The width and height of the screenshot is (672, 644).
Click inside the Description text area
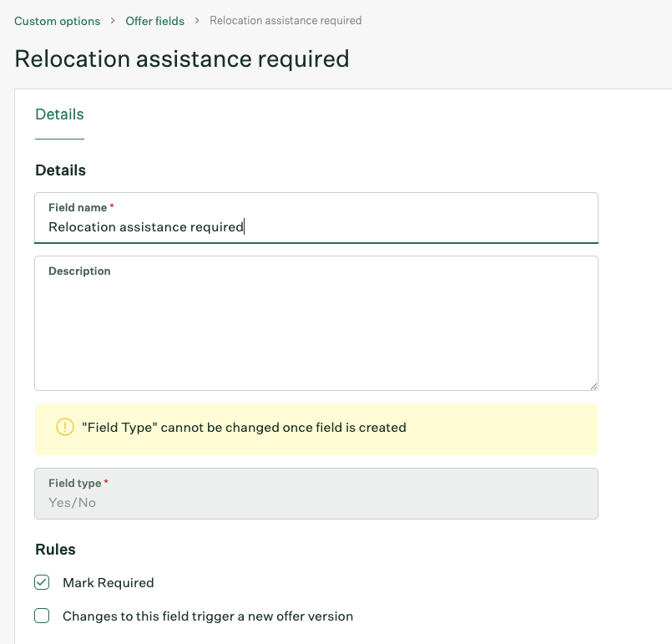pos(316,323)
